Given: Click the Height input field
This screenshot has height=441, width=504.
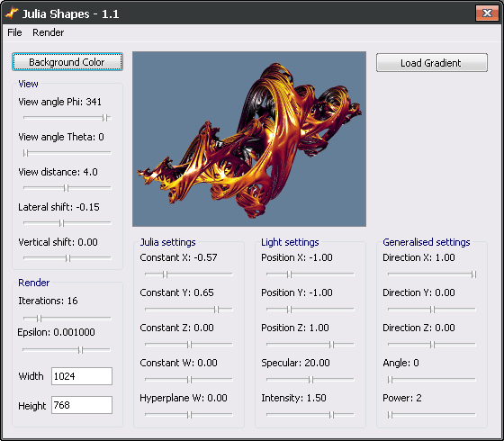Looking at the screenshot, I should click(82, 405).
